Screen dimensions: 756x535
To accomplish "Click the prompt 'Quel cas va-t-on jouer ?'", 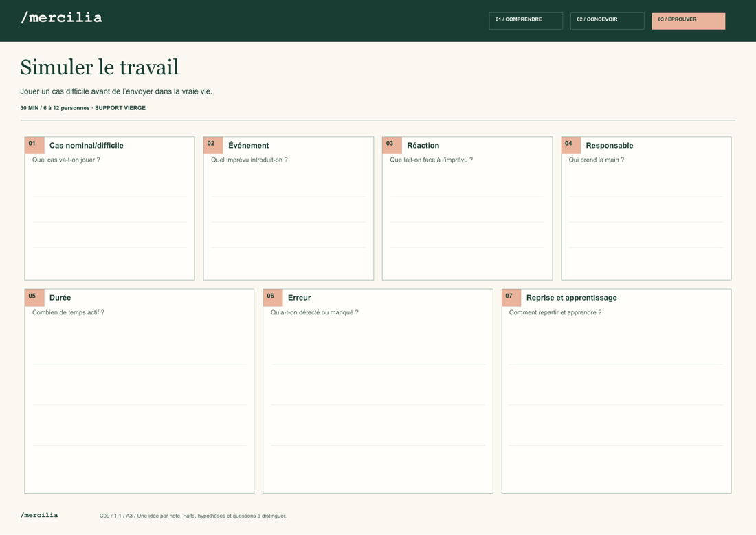I will tap(66, 160).
